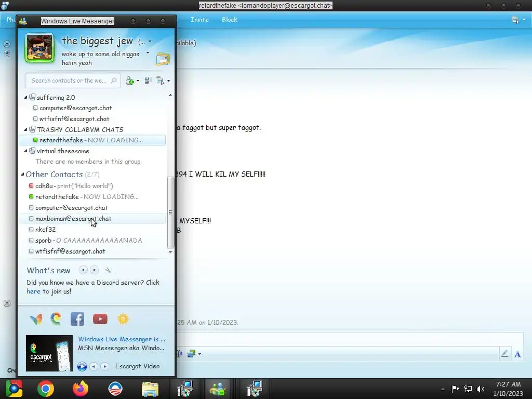Open 'Windows Live Messenger is ...' video link
Viewport: 532px width, 399px height.
click(x=122, y=339)
